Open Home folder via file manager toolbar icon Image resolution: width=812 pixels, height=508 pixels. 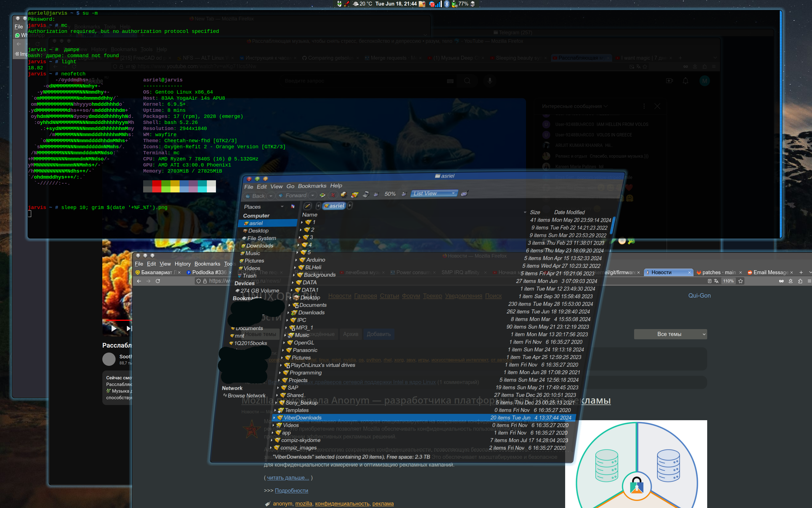355,195
